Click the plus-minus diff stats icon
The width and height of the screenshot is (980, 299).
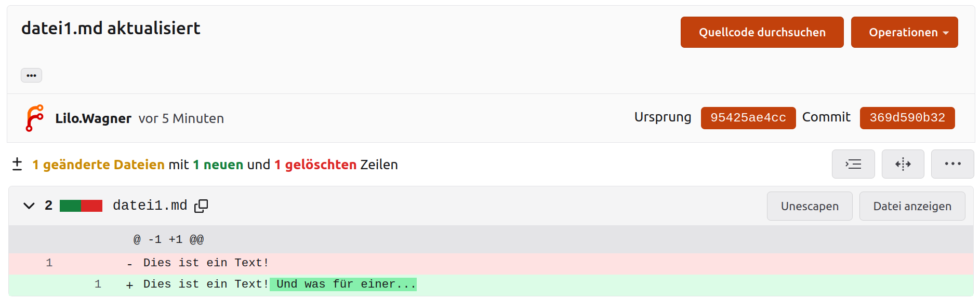(17, 164)
